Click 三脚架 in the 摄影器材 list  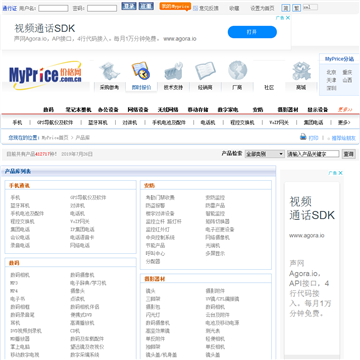click(x=153, y=299)
